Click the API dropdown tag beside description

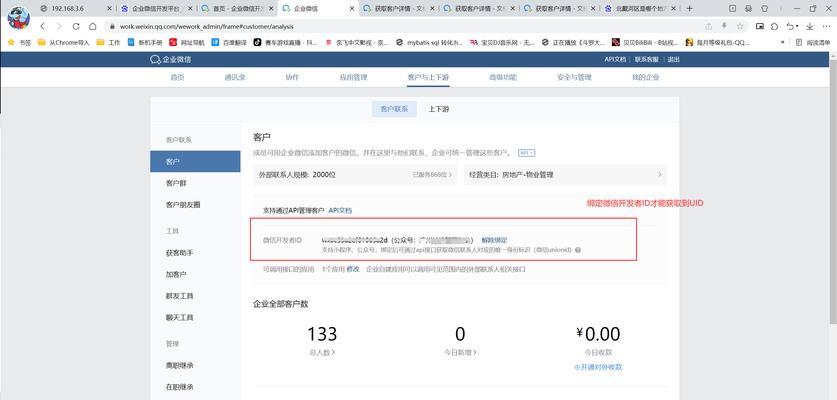(527, 153)
